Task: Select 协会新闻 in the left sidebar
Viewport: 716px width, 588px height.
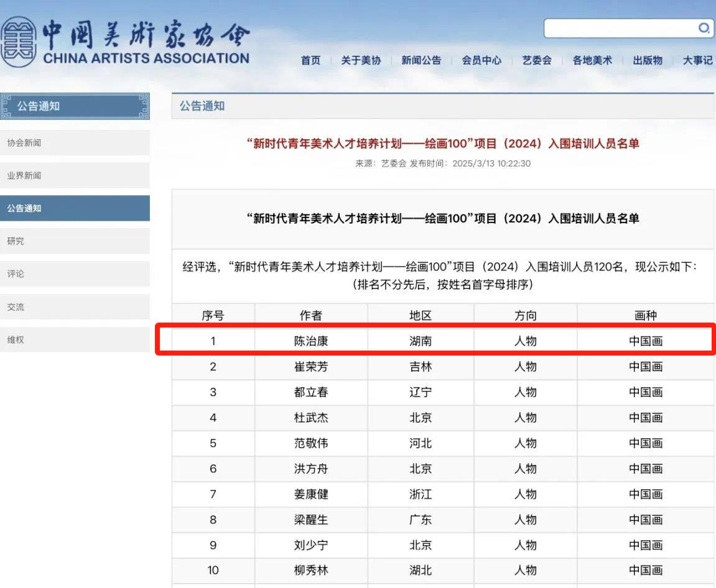Action: click(x=75, y=142)
